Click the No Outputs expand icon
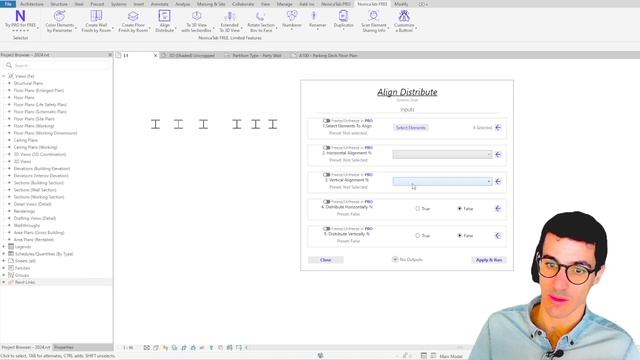Screen dimensions: 640x360 395,259
